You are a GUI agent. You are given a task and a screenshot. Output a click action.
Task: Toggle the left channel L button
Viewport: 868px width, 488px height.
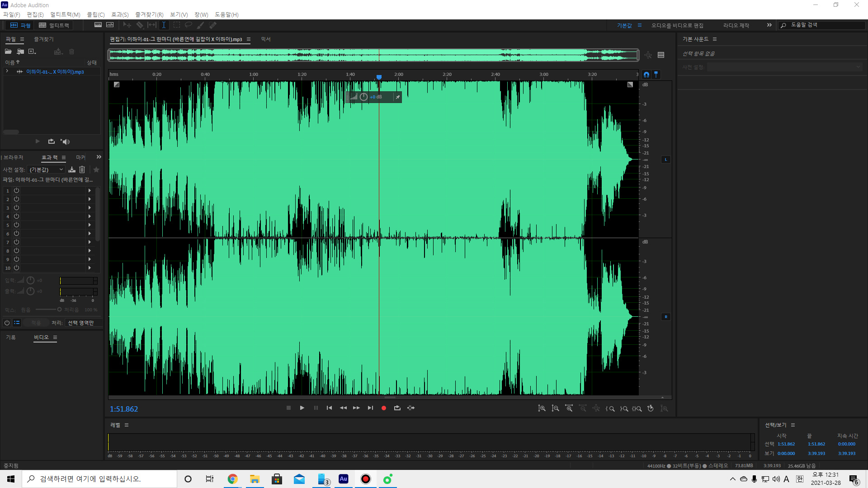(x=666, y=160)
